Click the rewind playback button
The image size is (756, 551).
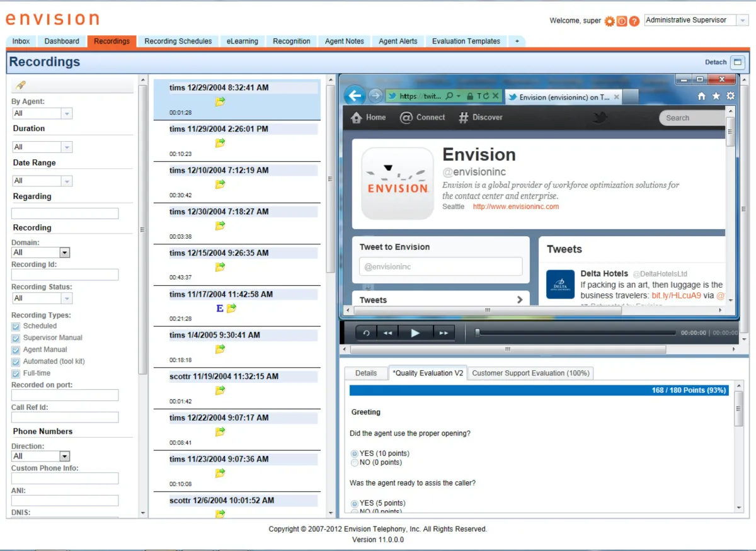[387, 333]
